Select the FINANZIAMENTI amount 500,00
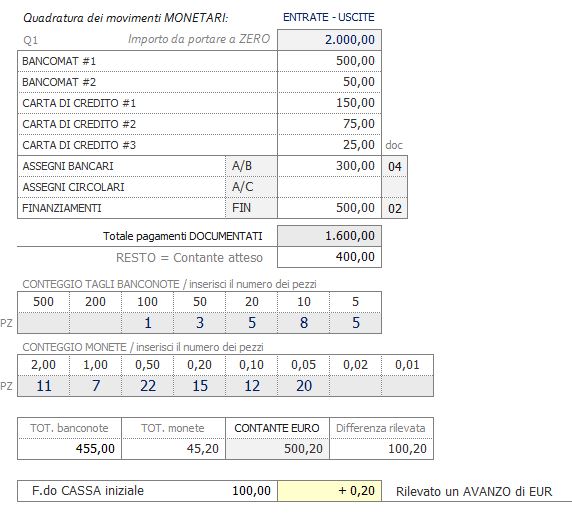This screenshot has height=520, width=572. point(329,208)
